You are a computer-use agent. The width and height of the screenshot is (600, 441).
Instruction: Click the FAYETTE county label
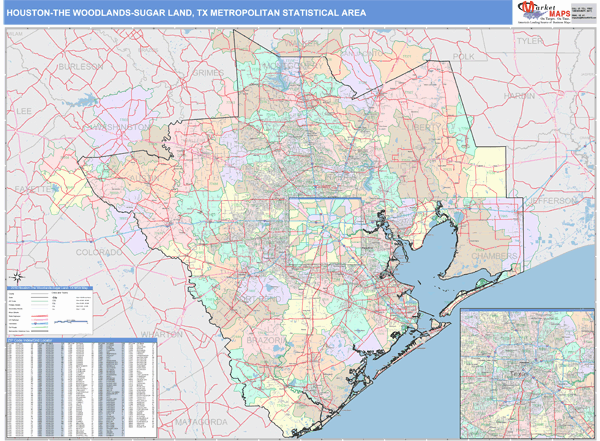pyautogui.click(x=34, y=189)
